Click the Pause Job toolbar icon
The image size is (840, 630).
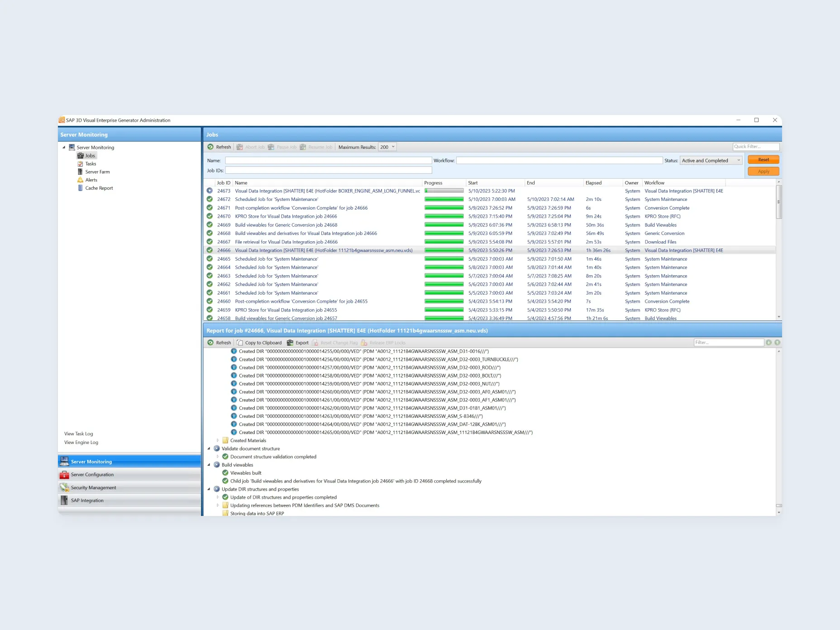(271, 147)
